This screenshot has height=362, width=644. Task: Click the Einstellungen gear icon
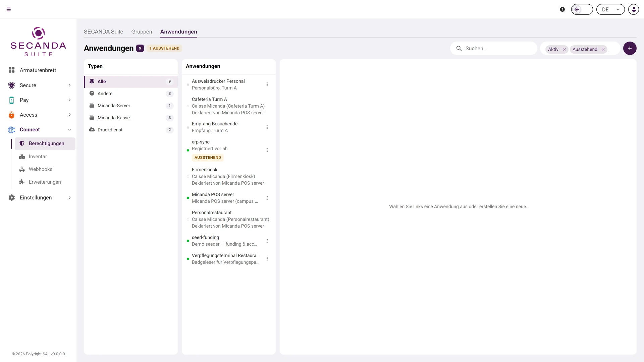click(12, 198)
